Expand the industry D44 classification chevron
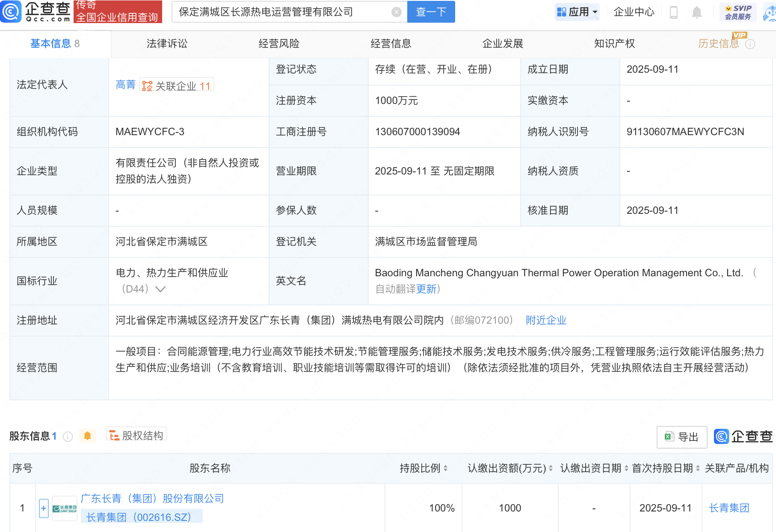Viewport: 776px width, 532px height. 160,289
